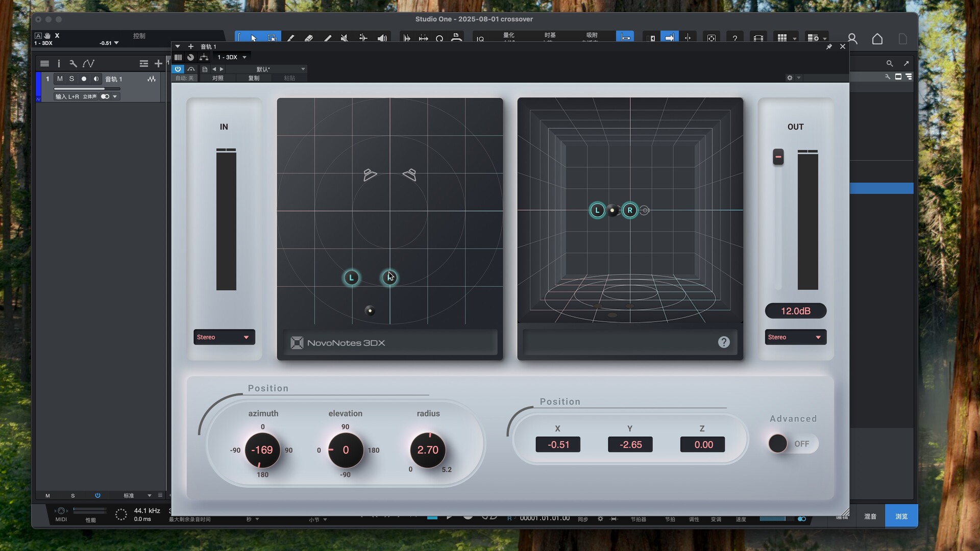Select the Range tool in the toolbar
980x551 pixels.
click(x=272, y=38)
